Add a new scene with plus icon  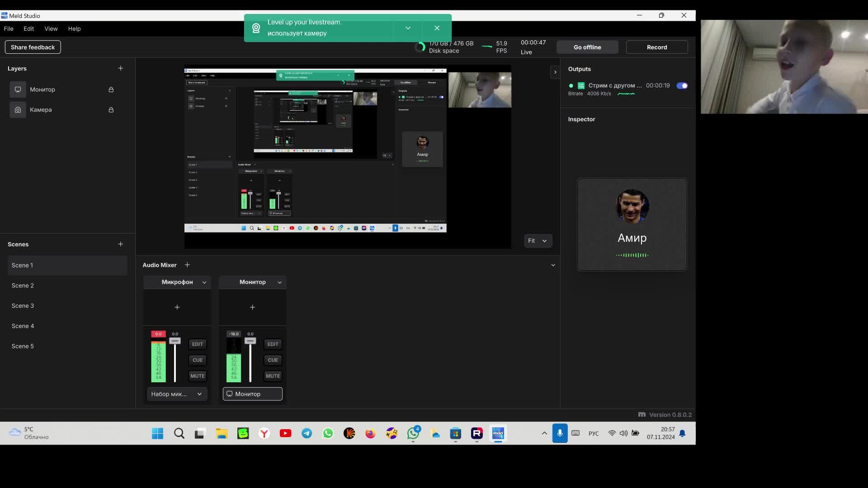tap(120, 244)
